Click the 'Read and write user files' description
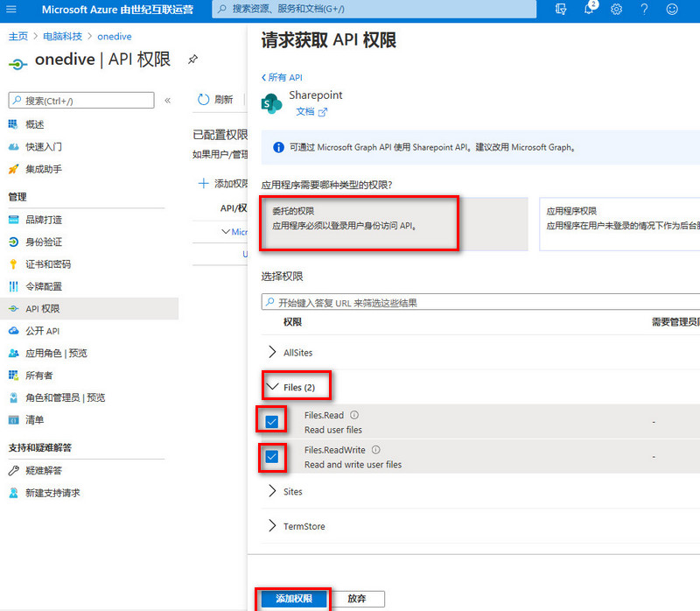Screen dimensions: 700x611 point(353,465)
